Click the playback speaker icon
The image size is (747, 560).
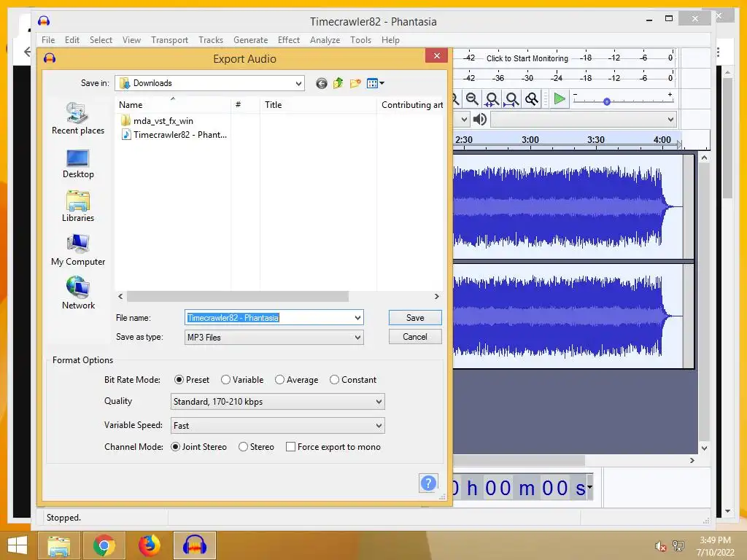(480, 119)
